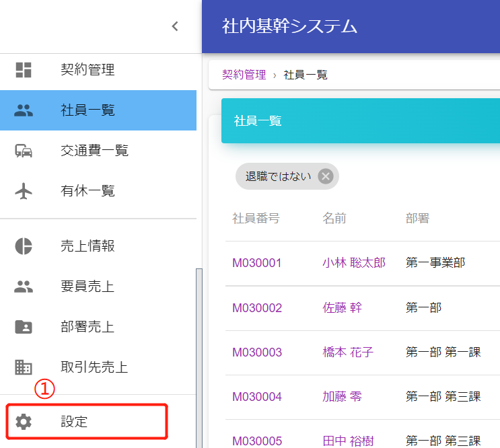Click the people icon beside 要員売上
Viewport: 500px width, 448px height.
point(24,287)
